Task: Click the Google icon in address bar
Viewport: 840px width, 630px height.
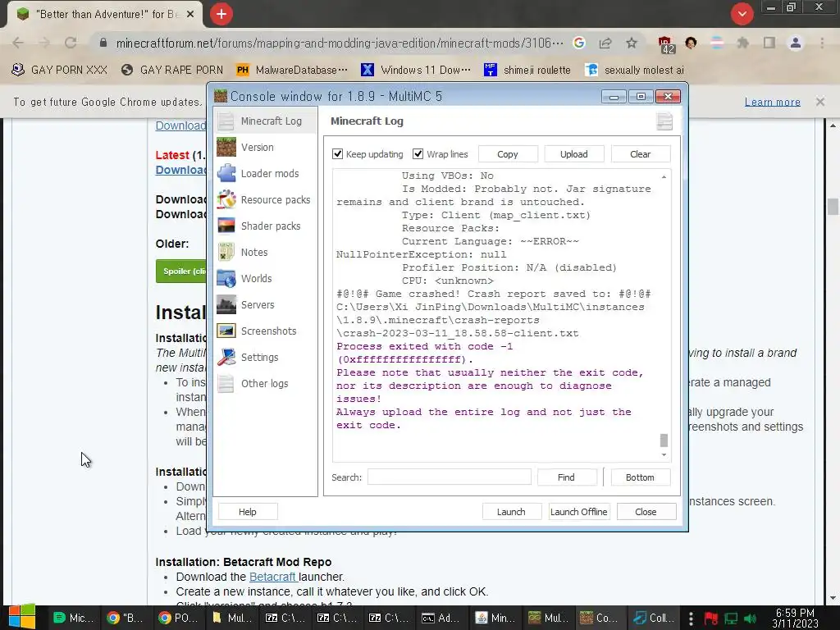Action: pos(578,43)
